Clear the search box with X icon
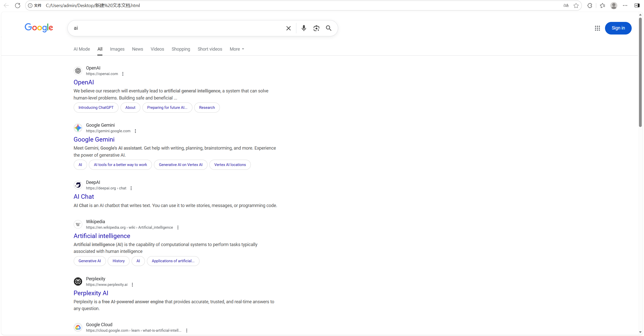Viewport: 644px width, 336px height. pyautogui.click(x=289, y=28)
